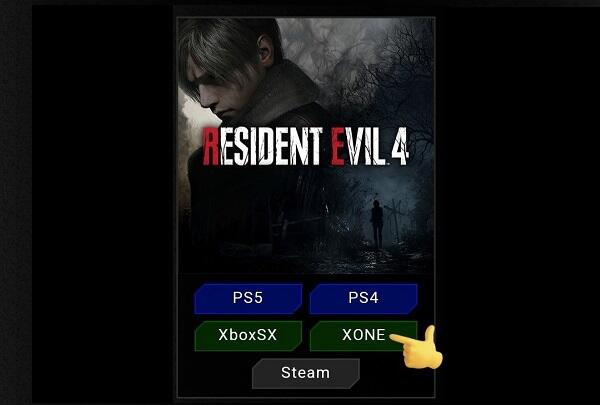Viewport: 600px width, 405px height.
Task: Click the word RESIDENT in the title
Action: (x=262, y=146)
